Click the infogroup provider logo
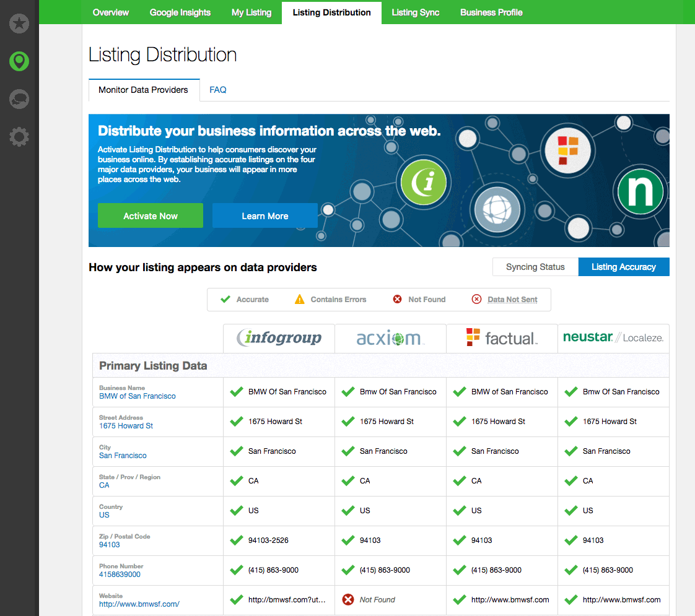The width and height of the screenshot is (695, 616). [279, 338]
